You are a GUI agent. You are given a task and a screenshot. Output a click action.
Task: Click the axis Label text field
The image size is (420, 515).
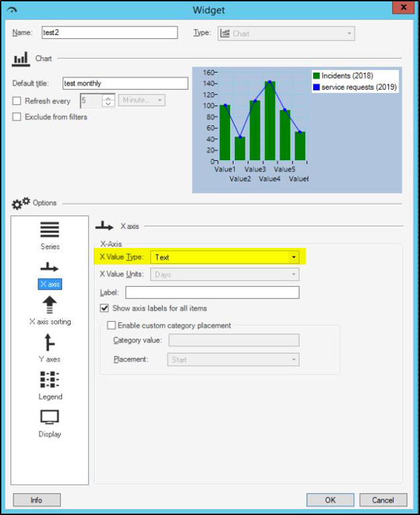[212, 292]
